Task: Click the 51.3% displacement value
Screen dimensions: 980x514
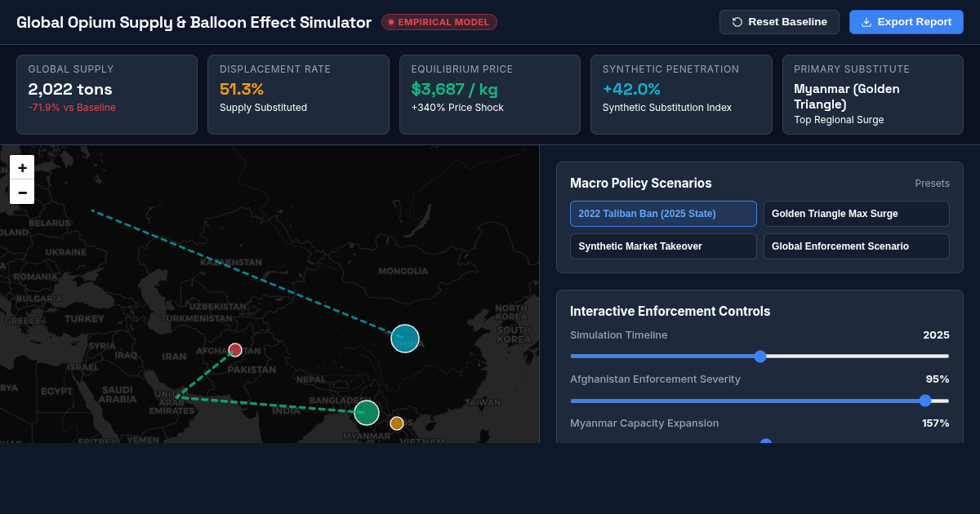Action: (x=242, y=89)
